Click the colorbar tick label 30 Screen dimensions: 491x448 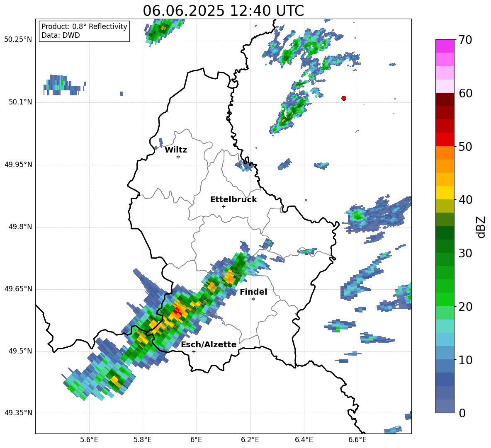[x=465, y=253]
